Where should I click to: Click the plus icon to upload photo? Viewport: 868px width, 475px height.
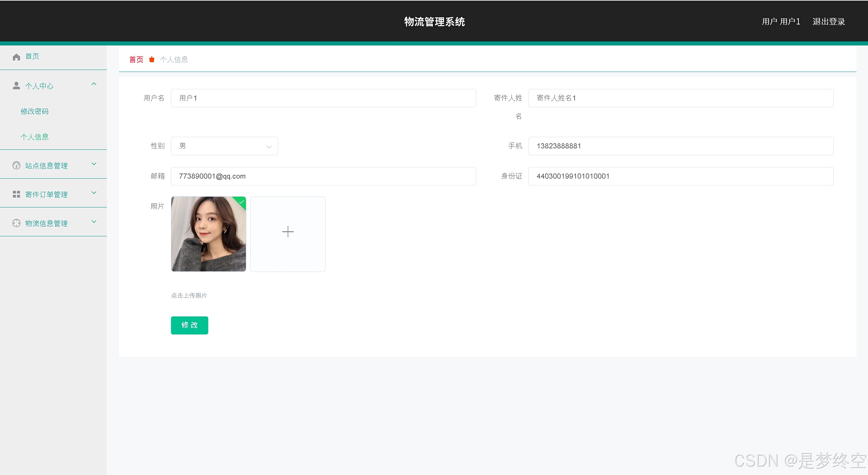(x=288, y=232)
